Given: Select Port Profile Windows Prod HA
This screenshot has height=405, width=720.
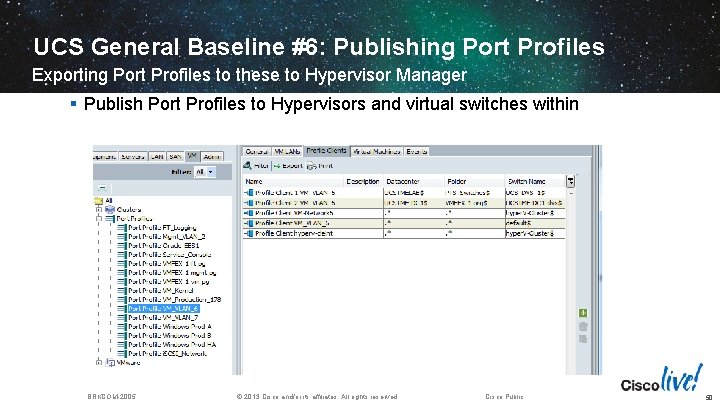Looking at the screenshot, I should pyautogui.click(x=172, y=344).
